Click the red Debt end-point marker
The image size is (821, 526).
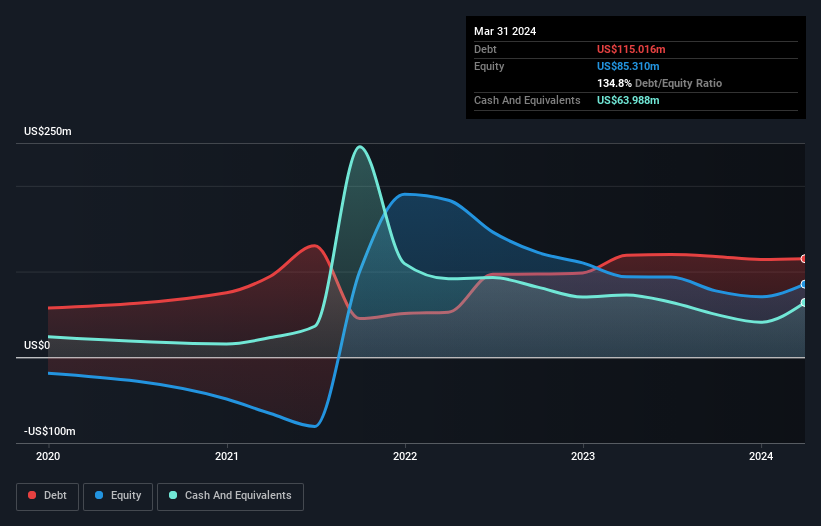coord(804,259)
